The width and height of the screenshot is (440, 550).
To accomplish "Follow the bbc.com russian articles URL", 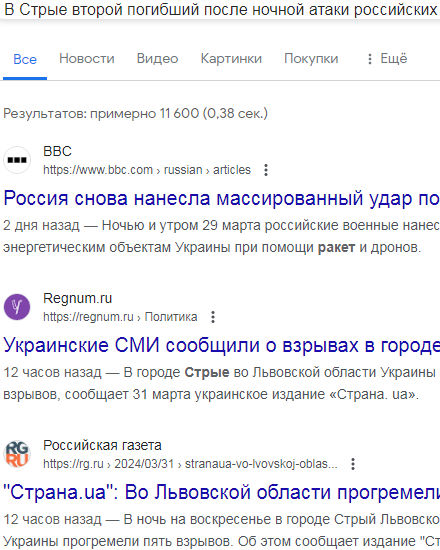I will click(147, 170).
